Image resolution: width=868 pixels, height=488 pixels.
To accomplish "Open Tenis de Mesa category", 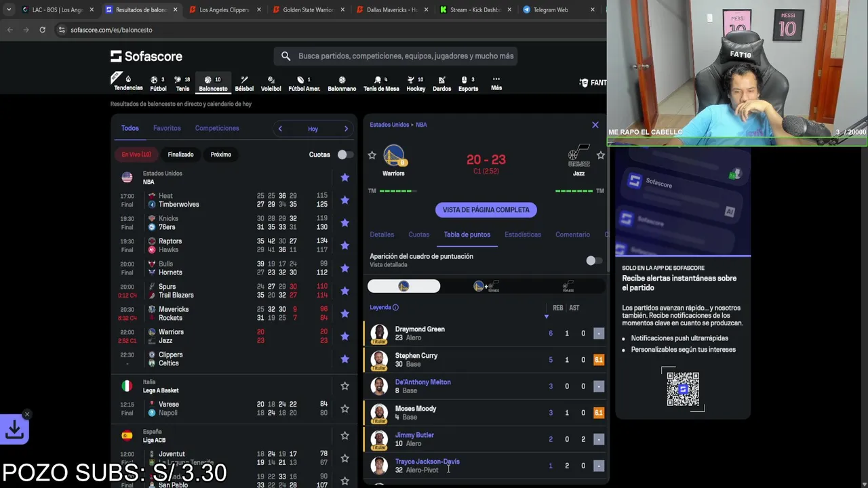I will (x=381, y=83).
